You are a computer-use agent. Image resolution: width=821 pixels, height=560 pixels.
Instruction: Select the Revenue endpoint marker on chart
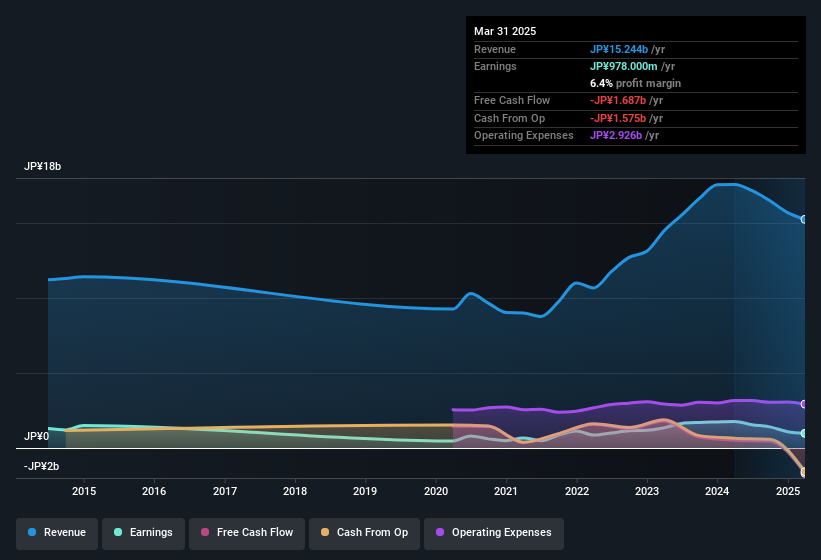[804, 219]
